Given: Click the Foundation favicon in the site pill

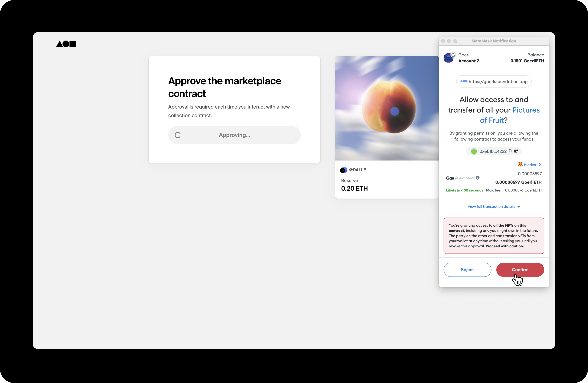Looking at the screenshot, I should pos(463,81).
